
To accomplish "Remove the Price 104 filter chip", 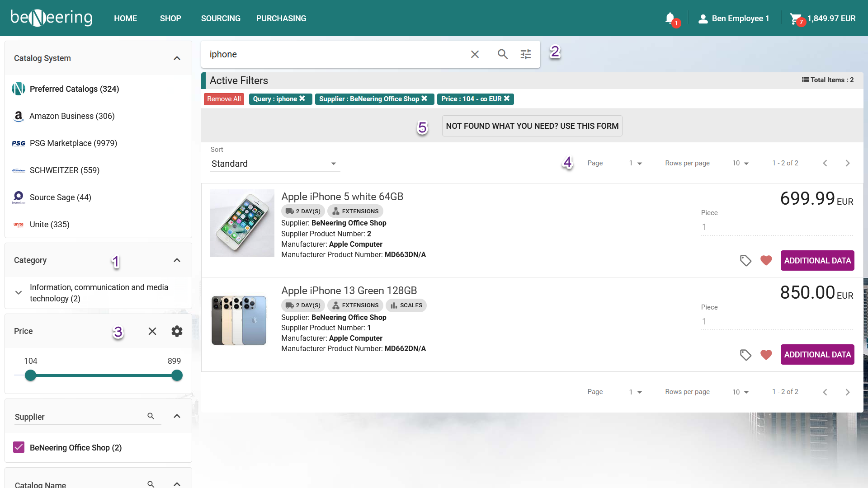I will pos(507,99).
